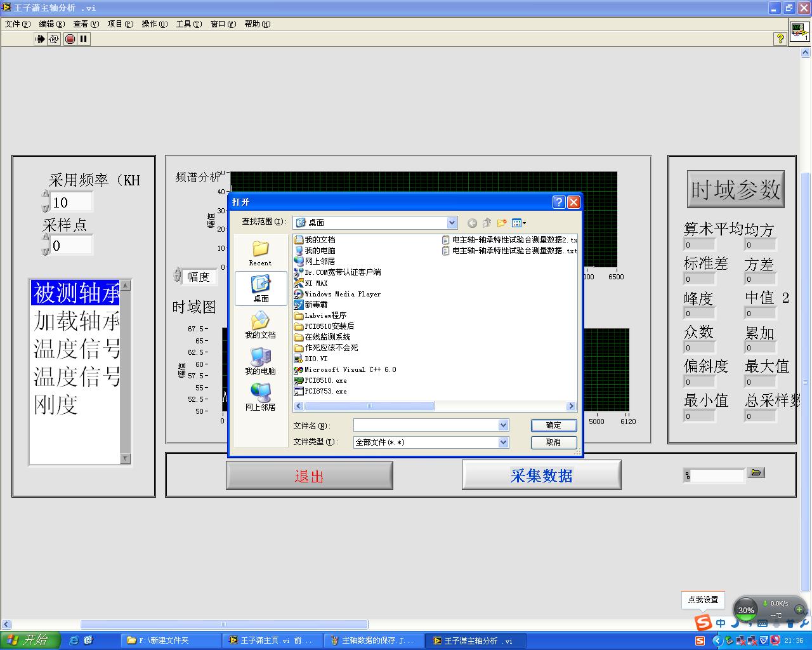
Task: Select 我的文档 in the places bar
Action: click(260, 325)
